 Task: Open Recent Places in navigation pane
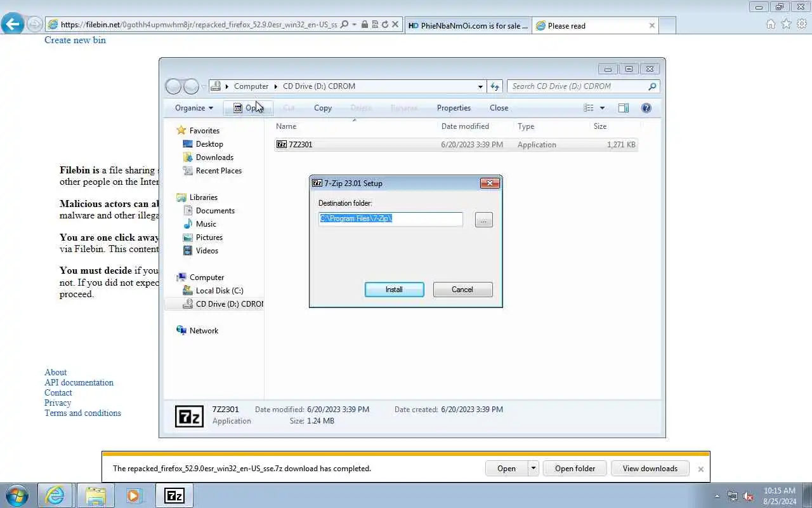[x=219, y=171]
